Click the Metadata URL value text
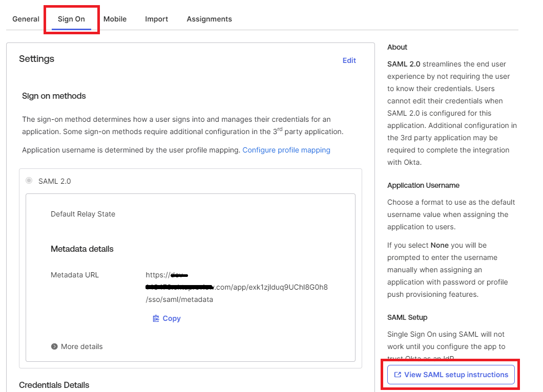 pos(237,287)
